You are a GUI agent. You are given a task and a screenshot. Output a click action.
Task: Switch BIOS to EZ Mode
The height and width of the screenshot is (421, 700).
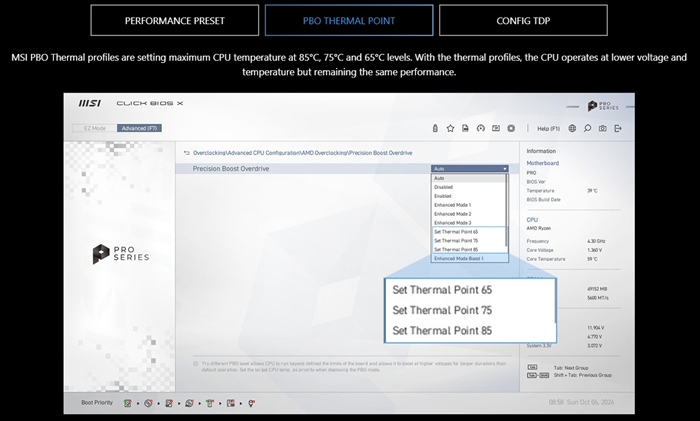click(95, 128)
